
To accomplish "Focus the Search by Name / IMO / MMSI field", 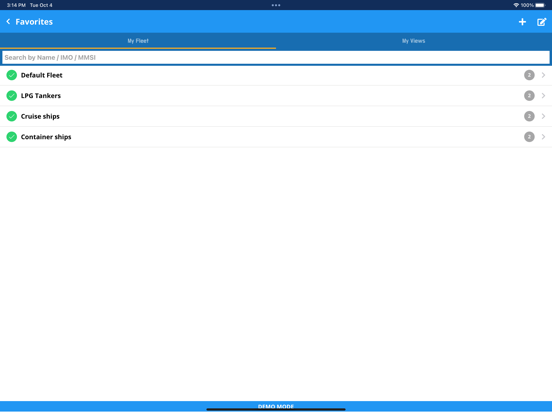I will coord(276,57).
